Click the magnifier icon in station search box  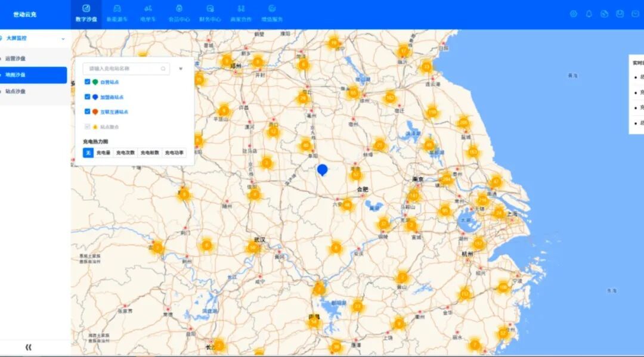163,69
